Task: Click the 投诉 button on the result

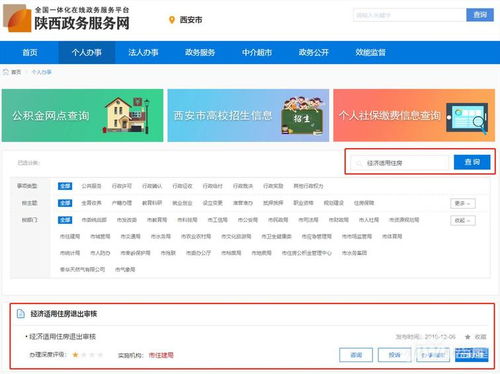Action: pyautogui.click(x=394, y=355)
